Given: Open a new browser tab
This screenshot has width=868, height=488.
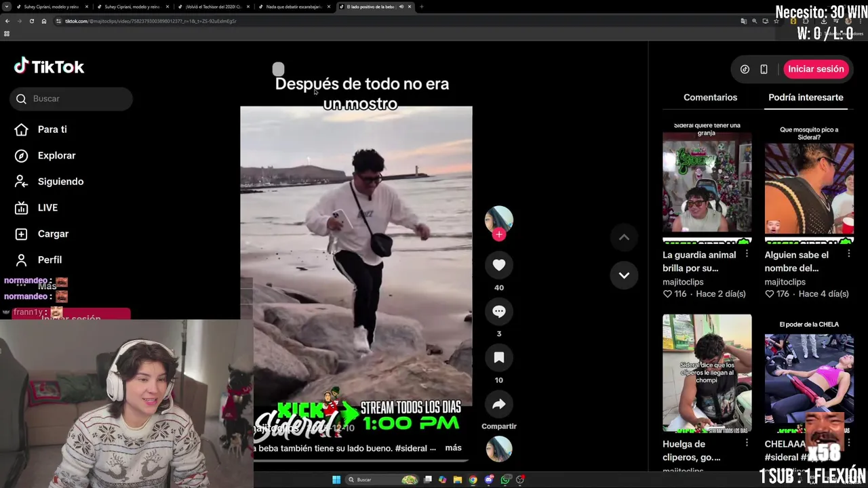Looking at the screenshot, I should tap(421, 7).
